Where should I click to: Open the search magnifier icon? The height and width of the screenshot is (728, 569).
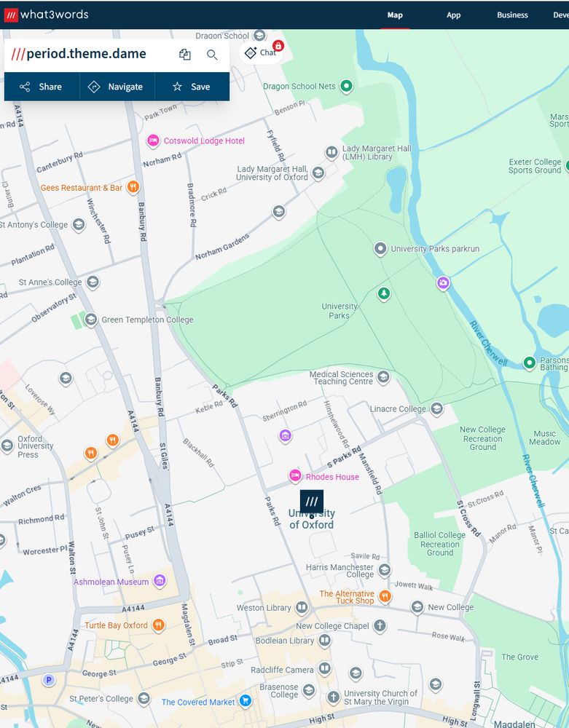(x=212, y=55)
